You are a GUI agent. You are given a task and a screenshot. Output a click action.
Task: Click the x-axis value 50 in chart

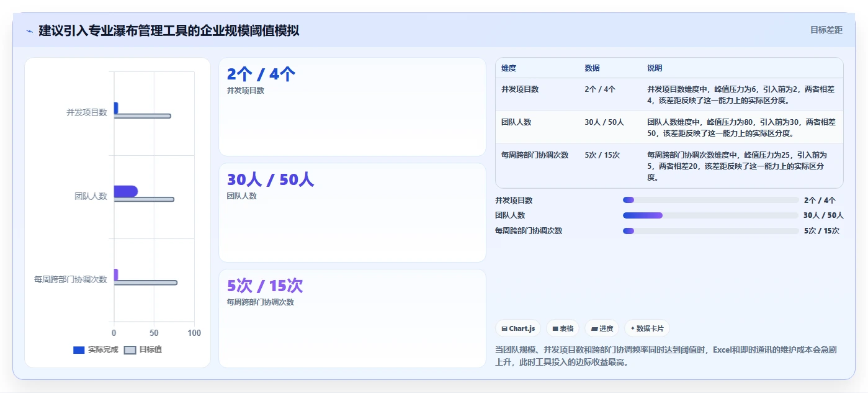tap(154, 333)
